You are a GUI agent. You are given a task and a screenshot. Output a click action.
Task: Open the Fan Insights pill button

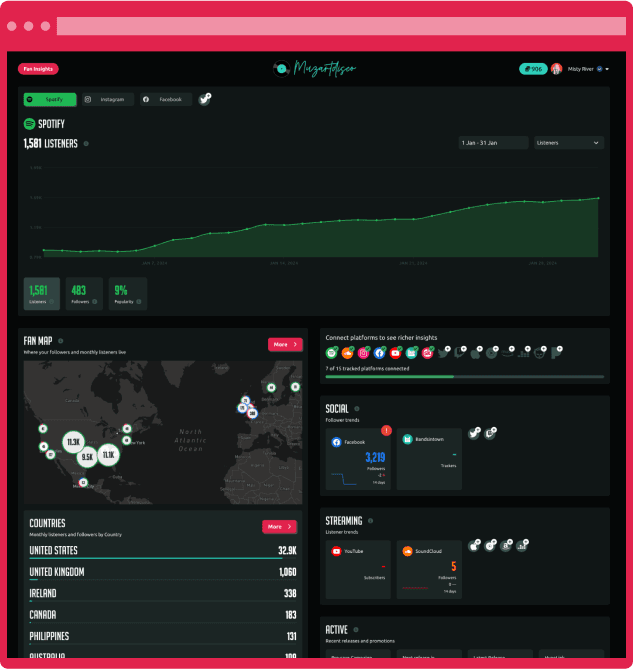(x=38, y=69)
